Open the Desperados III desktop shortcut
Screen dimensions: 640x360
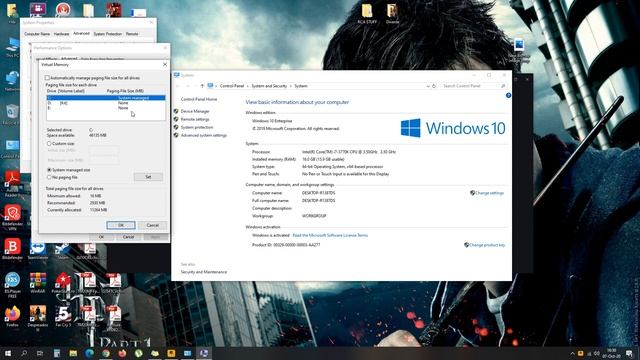point(38,318)
